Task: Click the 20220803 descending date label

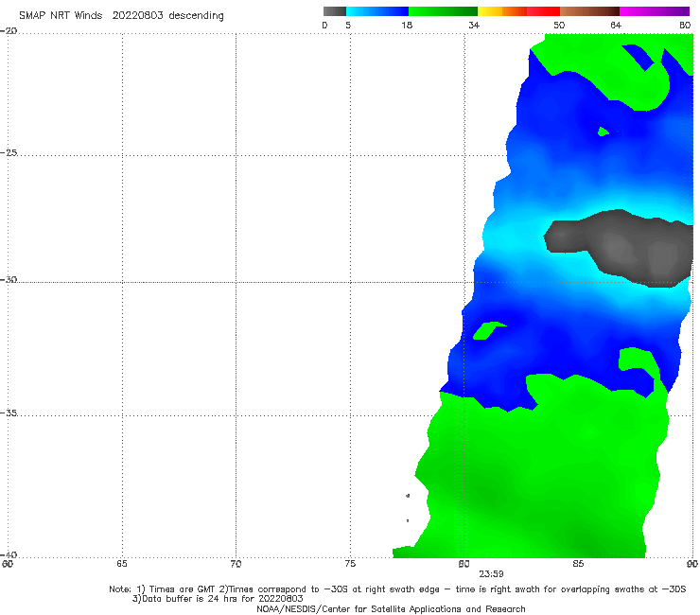Action: click(167, 16)
